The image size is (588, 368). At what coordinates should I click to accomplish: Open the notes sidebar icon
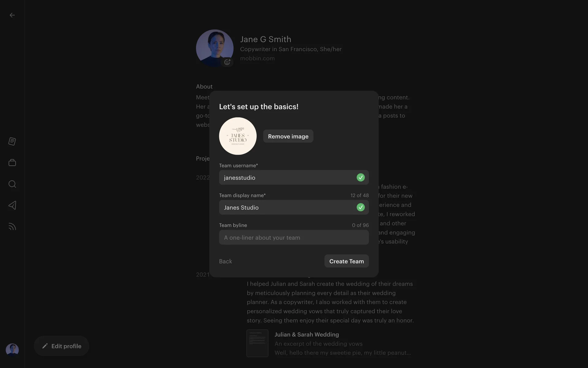click(x=12, y=141)
